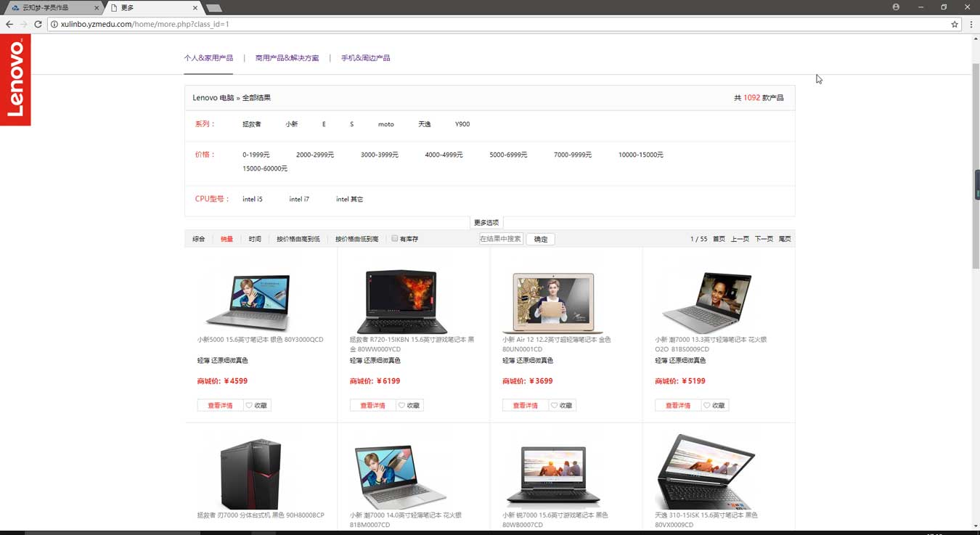Click the browser back arrow
Viewport: 980px width, 535px height.
pos(9,24)
